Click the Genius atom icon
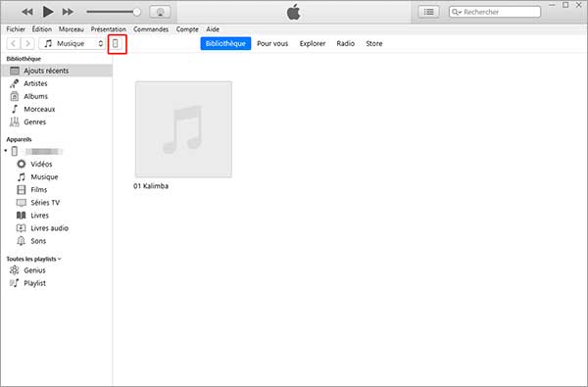The height and width of the screenshot is (387, 588). [15, 270]
